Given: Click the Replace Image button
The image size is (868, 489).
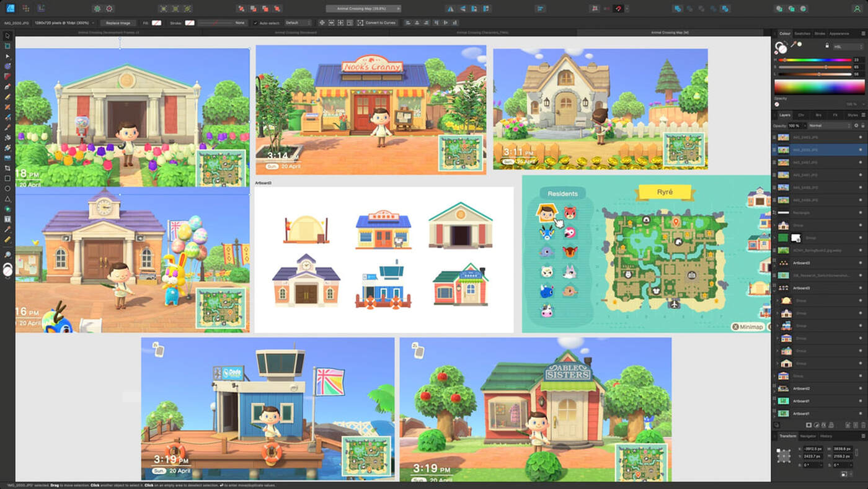Looking at the screenshot, I should coord(118,22).
